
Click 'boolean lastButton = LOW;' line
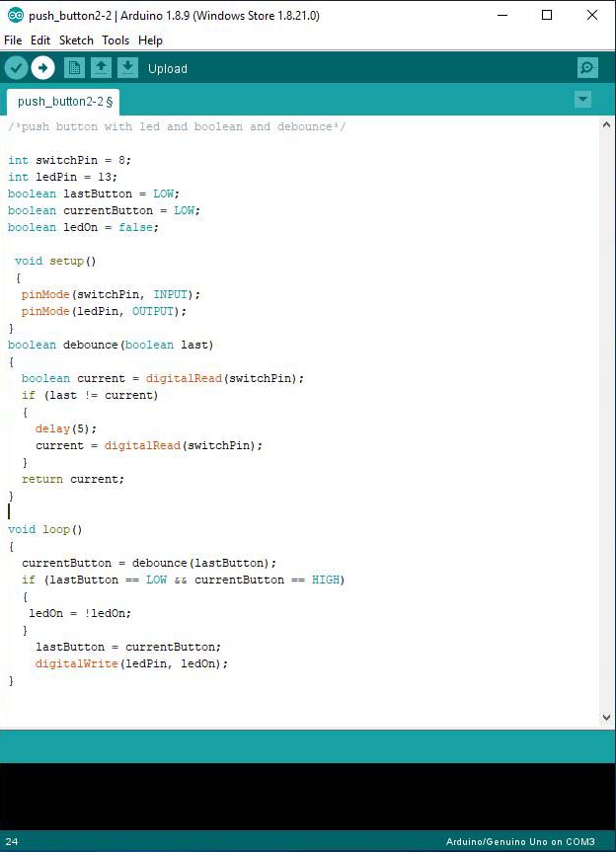click(x=94, y=194)
